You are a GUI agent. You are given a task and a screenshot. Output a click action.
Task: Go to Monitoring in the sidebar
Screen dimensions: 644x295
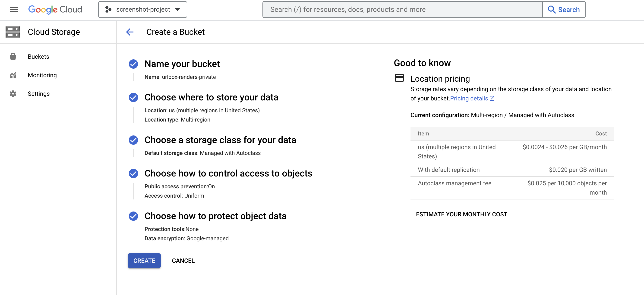(x=42, y=75)
